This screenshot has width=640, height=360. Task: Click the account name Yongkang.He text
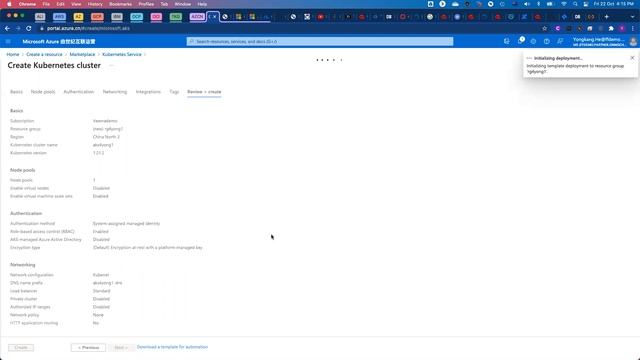598,40
